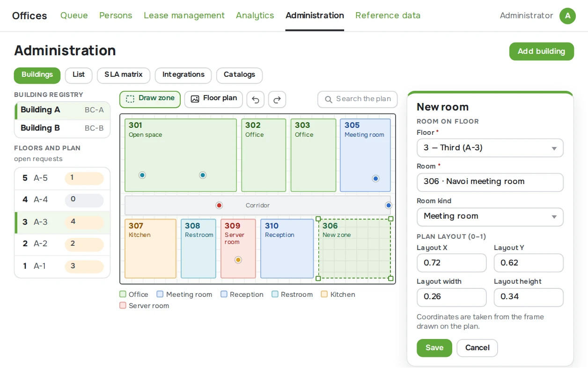The image size is (588, 368).
Task: Open the Floor plan image tool
Action: click(213, 99)
